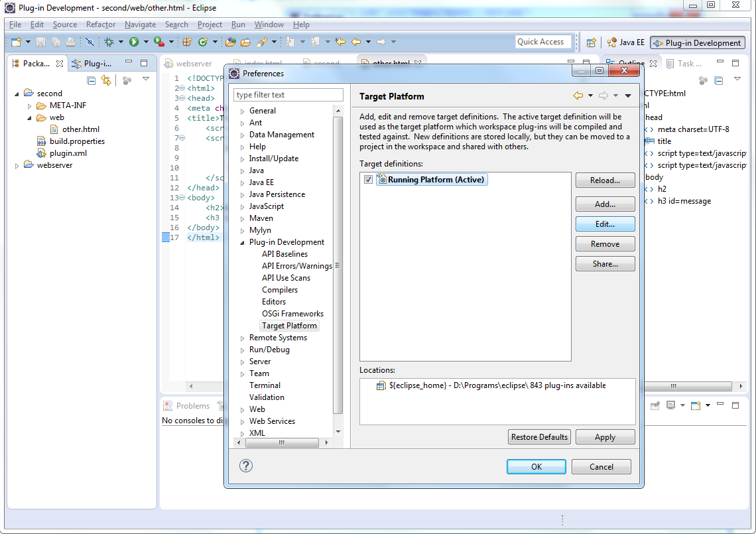Open Package Explorer view menu triangle

(146, 79)
